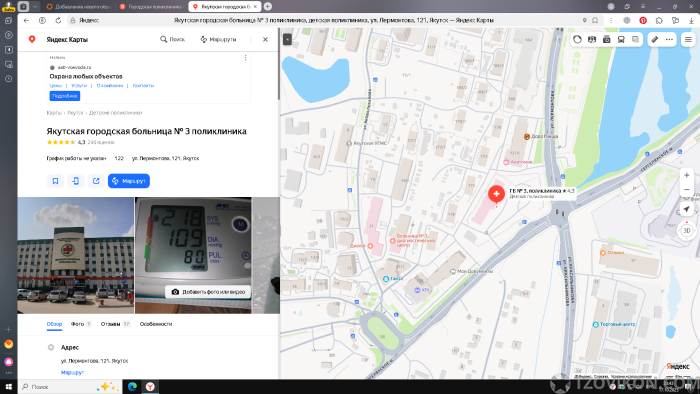The width and height of the screenshot is (700, 394).
Task: Add page to browser bookmarks icon
Action: tap(595, 21)
